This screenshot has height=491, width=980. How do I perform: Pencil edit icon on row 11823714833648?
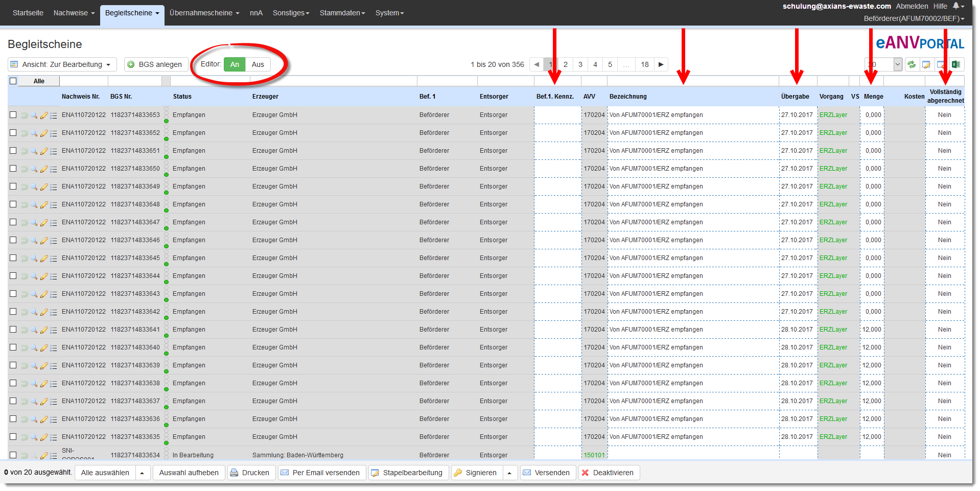(44, 205)
